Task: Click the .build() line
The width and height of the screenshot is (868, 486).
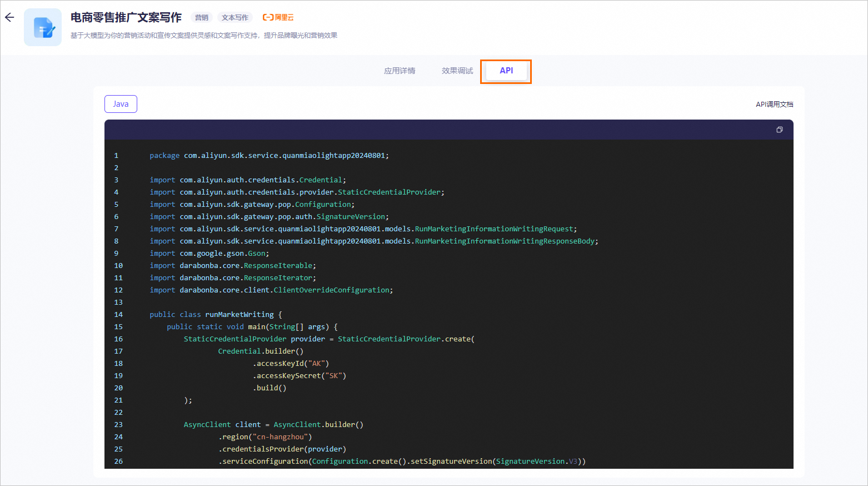Action: click(270, 388)
